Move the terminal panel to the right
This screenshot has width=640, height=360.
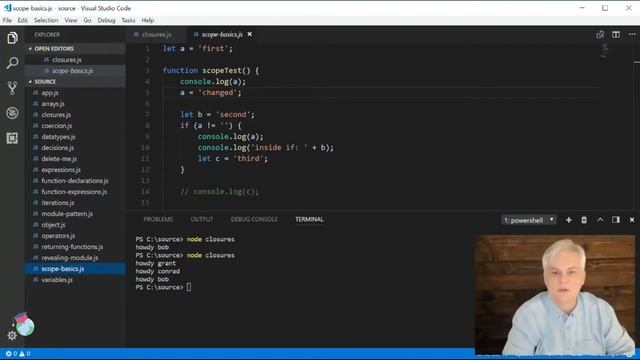pyautogui.click(x=616, y=220)
